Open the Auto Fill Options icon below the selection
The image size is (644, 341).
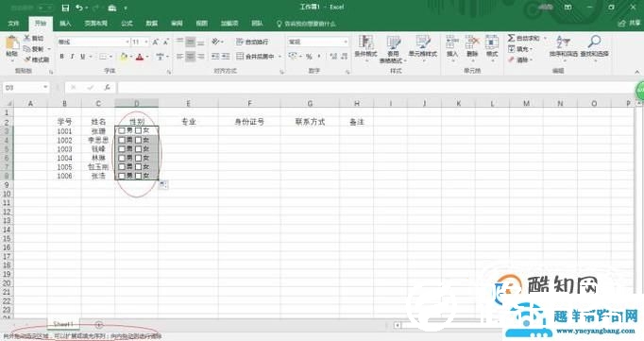tap(163, 185)
